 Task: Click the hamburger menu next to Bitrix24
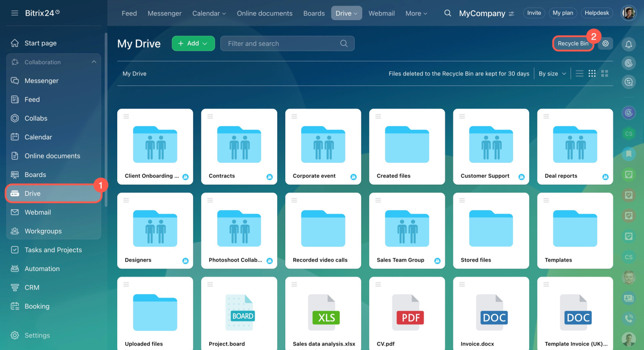point(15,13)
